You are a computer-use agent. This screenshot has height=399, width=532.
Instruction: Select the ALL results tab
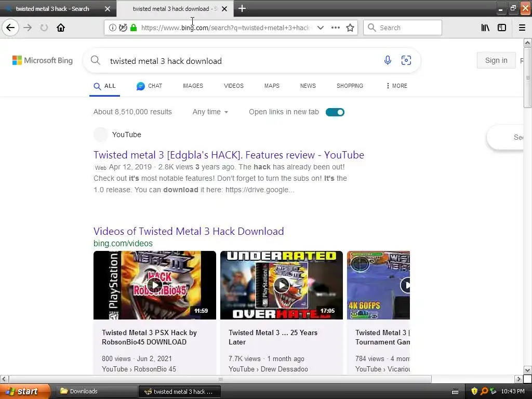[x=104, y=86]
